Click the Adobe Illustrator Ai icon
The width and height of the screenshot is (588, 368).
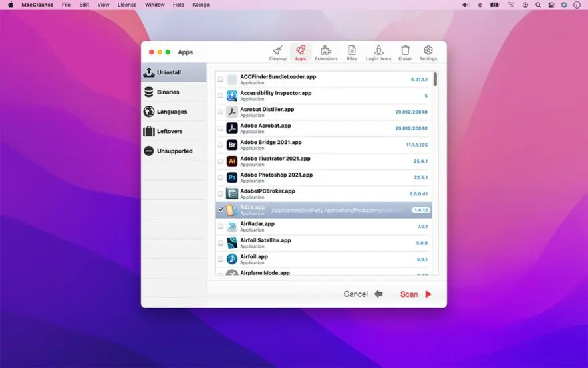point(232,161)
